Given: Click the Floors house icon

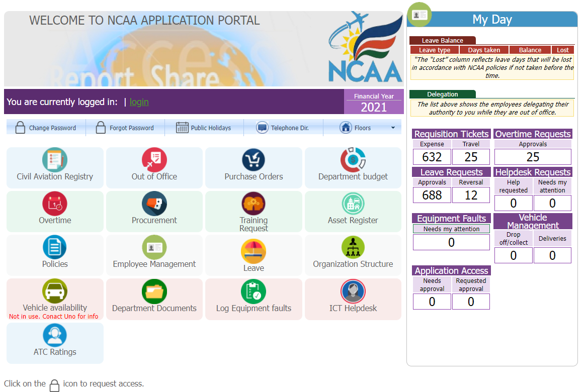Looking at the screenshot, I should (x=346, y=128).
